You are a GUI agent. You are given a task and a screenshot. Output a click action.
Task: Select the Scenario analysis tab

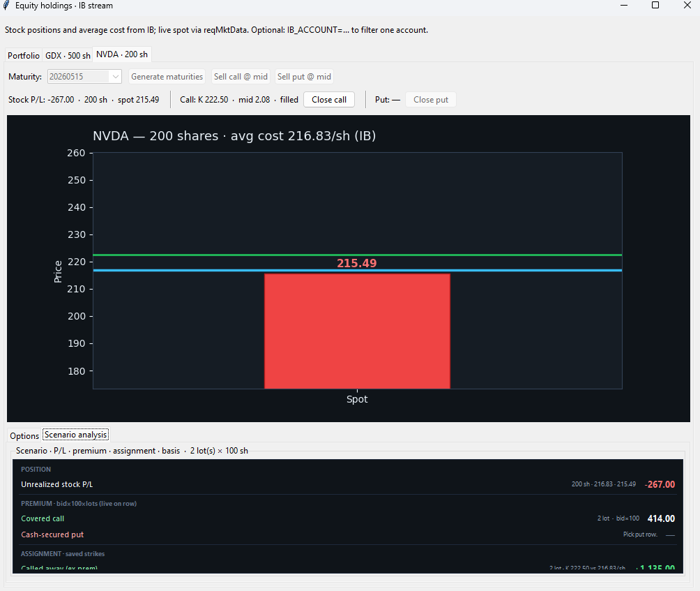(76, 435)
